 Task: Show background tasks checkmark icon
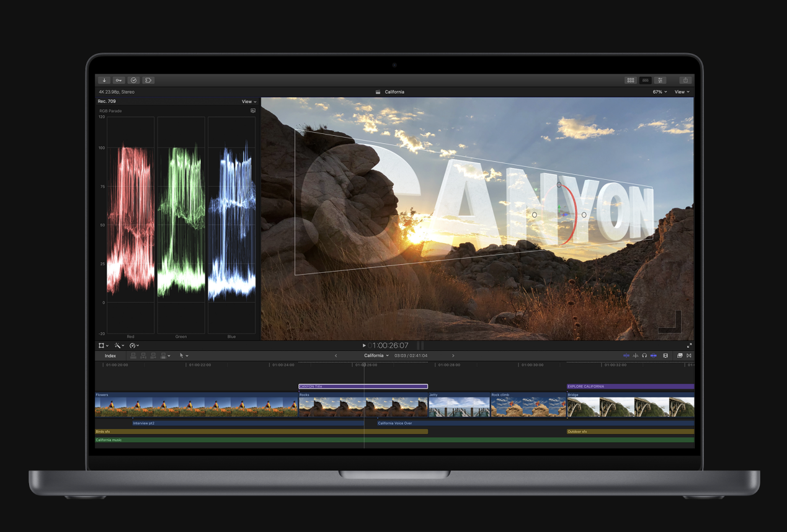click(x=133, y=80)
